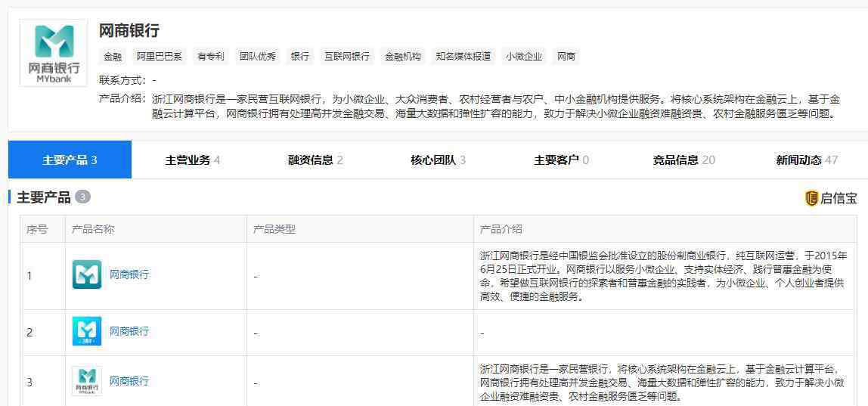868x406 pixels.
Task: Open the 核心团队 tab
Action: coord(439,160)
